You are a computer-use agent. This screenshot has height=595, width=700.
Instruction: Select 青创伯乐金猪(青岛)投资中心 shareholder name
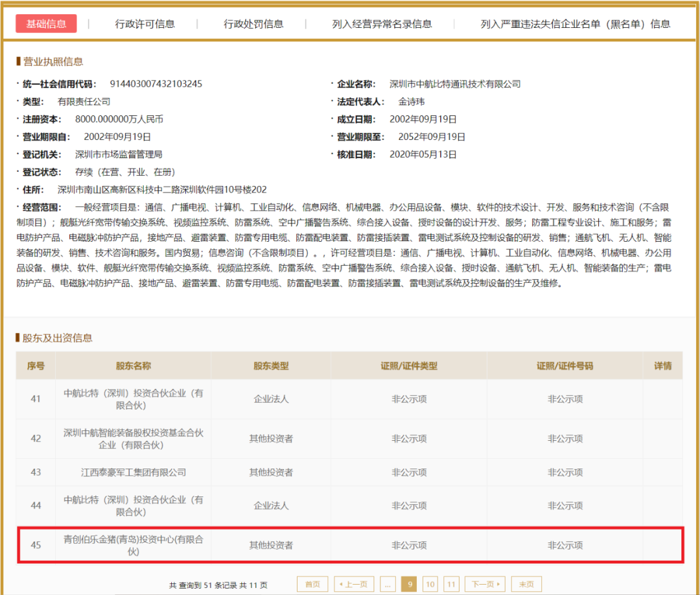coord(133,546)
